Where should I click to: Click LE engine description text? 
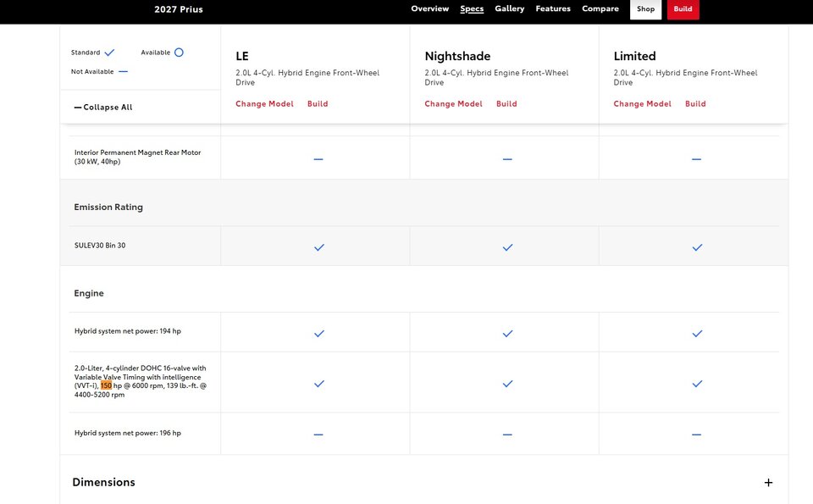pos(307,77)
